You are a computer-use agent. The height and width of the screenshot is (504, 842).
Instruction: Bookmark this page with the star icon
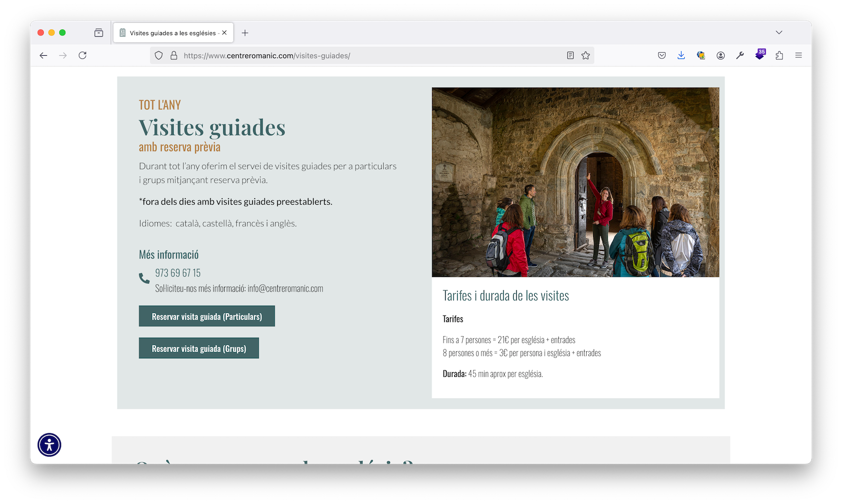pos(586,55)
